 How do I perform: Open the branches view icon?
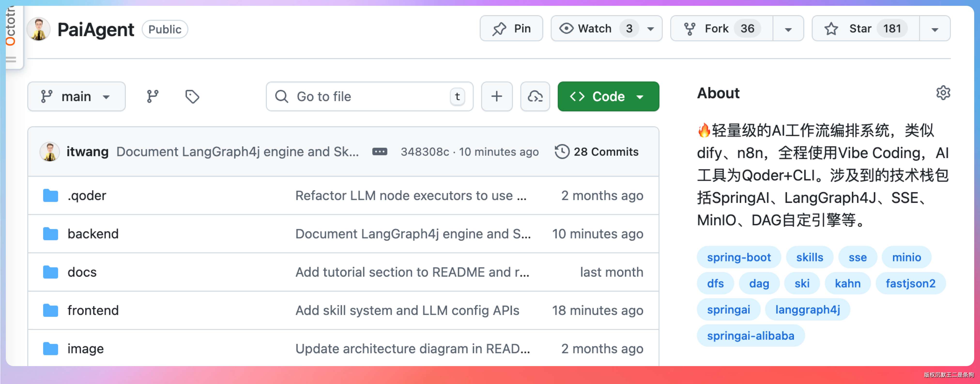pyautogui.click(x=153, y=96)
